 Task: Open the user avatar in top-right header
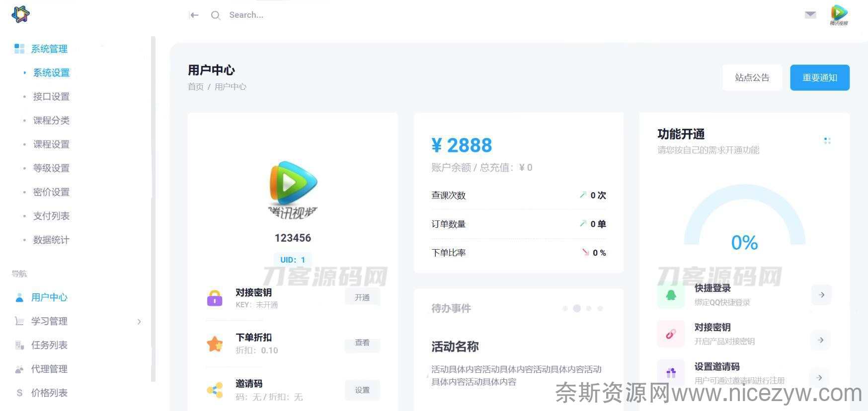point(839,15)
